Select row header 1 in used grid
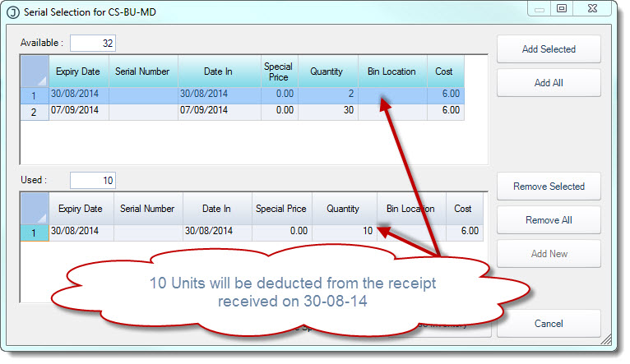Viewport: 630px width, 364px height. tap(35, 233)
